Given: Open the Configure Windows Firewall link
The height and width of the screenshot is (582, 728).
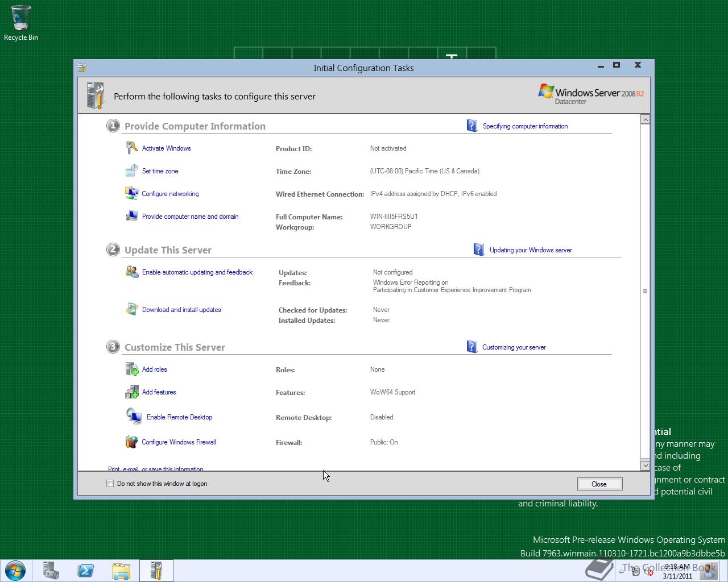Looking at the screenshot, I should tap(179, 442).
